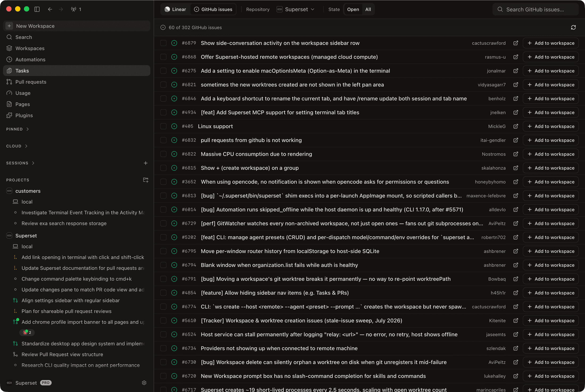Open issue #3652 external link icon
585x392 pixels.
(516, 182)
